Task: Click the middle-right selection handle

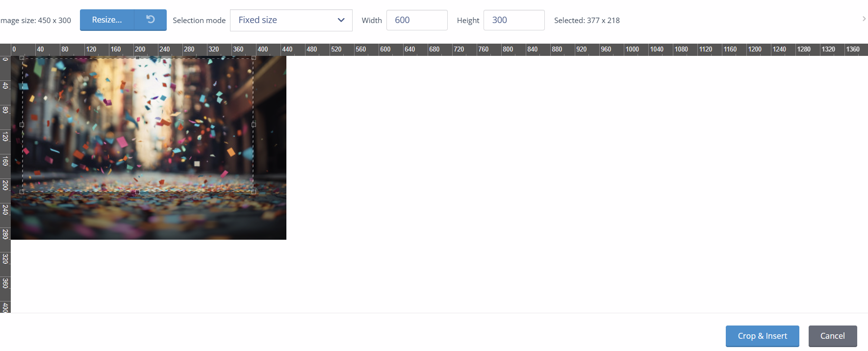Action: click(x=254, y=125)
